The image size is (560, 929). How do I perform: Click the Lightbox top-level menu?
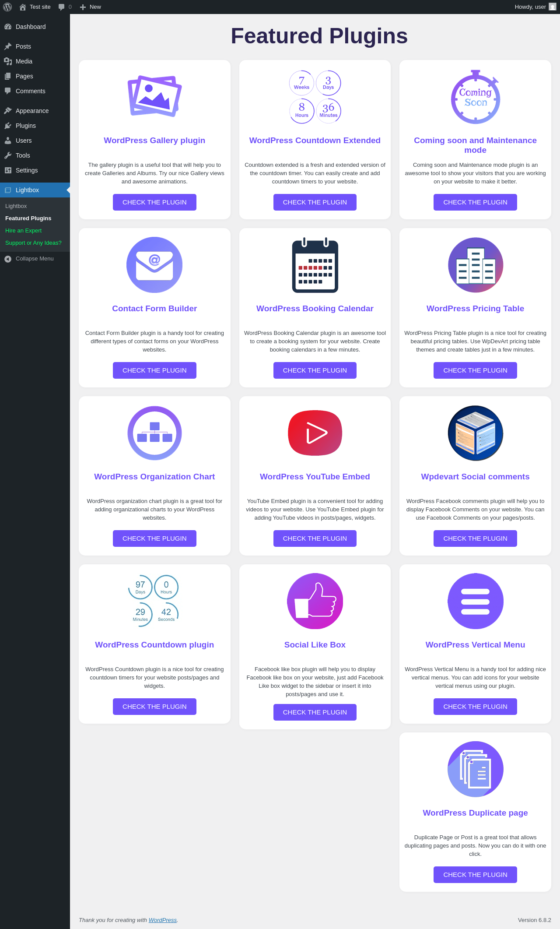(x=35, y=190)
